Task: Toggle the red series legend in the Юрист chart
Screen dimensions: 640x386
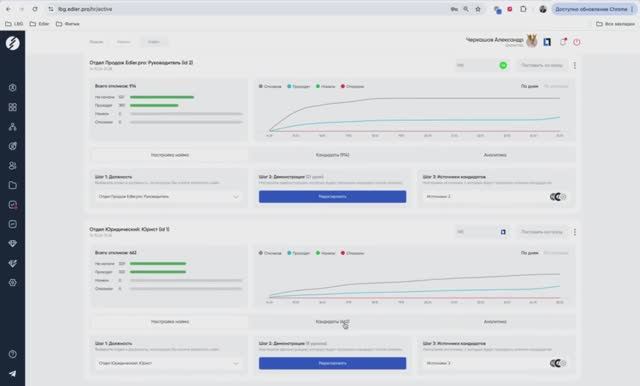Action: [352, 253]
